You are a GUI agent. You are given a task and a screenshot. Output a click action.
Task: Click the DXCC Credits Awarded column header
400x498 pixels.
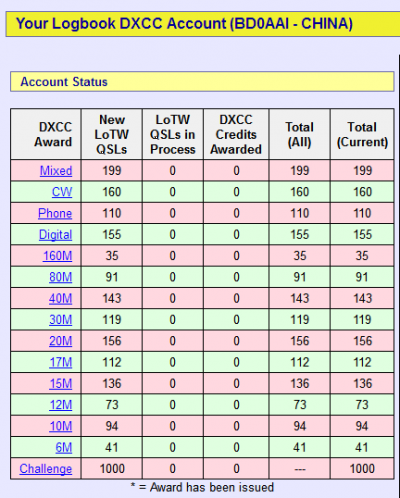[236, 134]
